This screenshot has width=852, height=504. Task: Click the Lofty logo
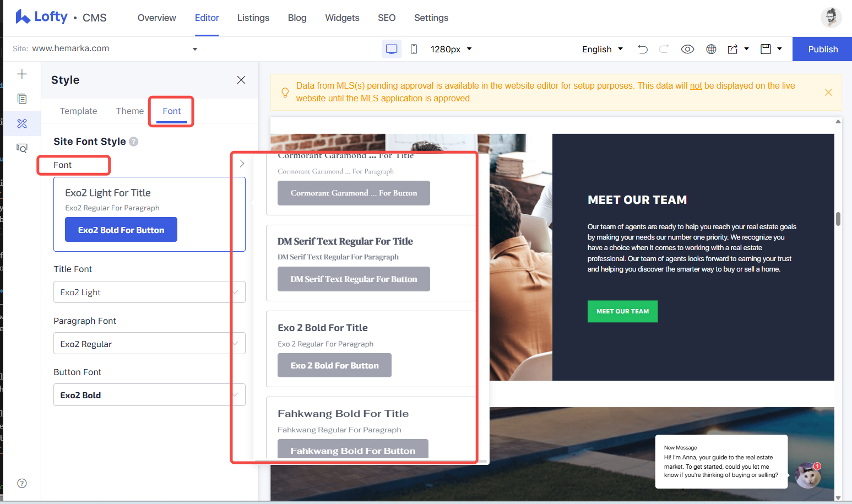coord(41,17)
